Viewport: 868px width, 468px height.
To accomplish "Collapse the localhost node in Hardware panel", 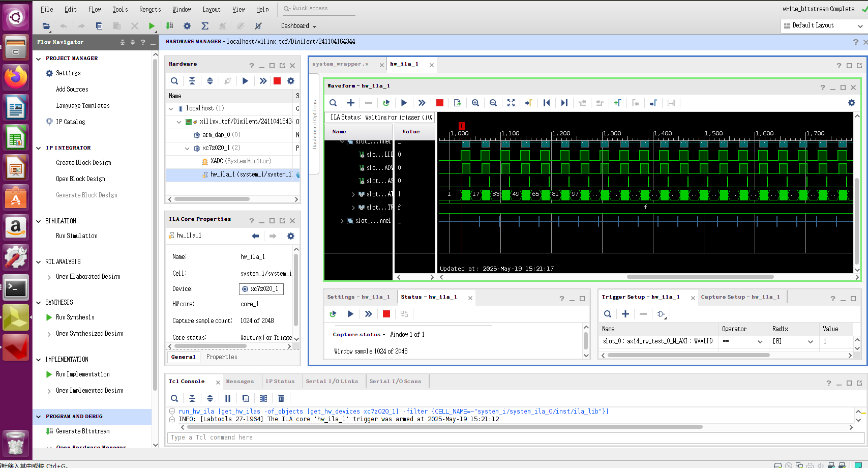I will click(171, 108).
